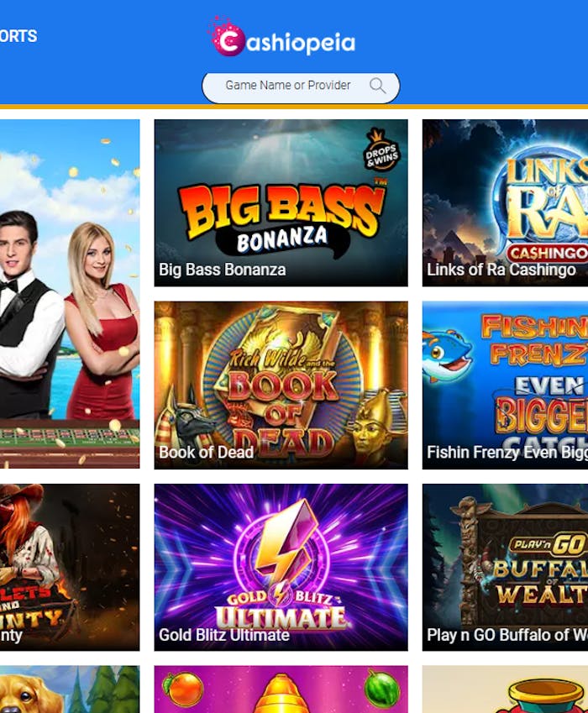Open the Gold Blitz Ultimate game
The width and height of the screenshot is (588, 713).
pos(281,567)
